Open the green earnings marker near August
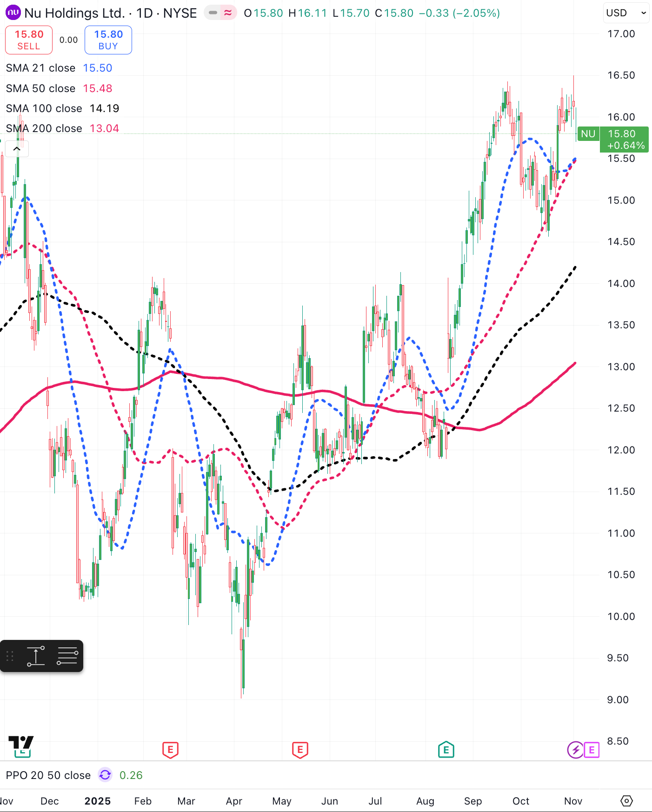This screenshot has height=812, width=652. [446, 750]
